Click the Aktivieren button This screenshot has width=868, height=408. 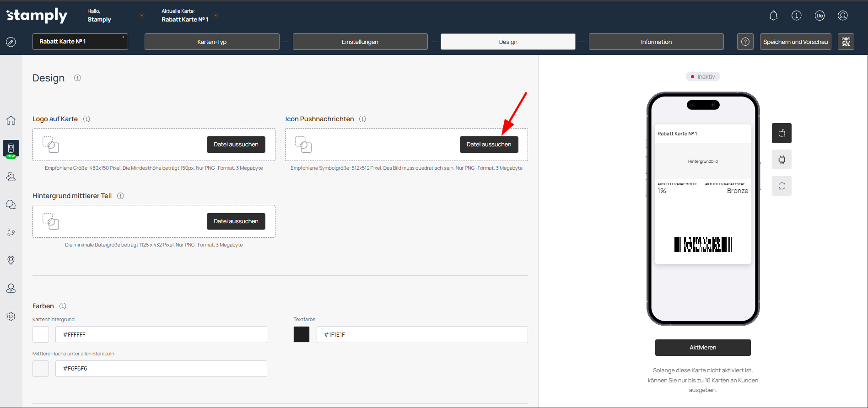coord(702,348)
